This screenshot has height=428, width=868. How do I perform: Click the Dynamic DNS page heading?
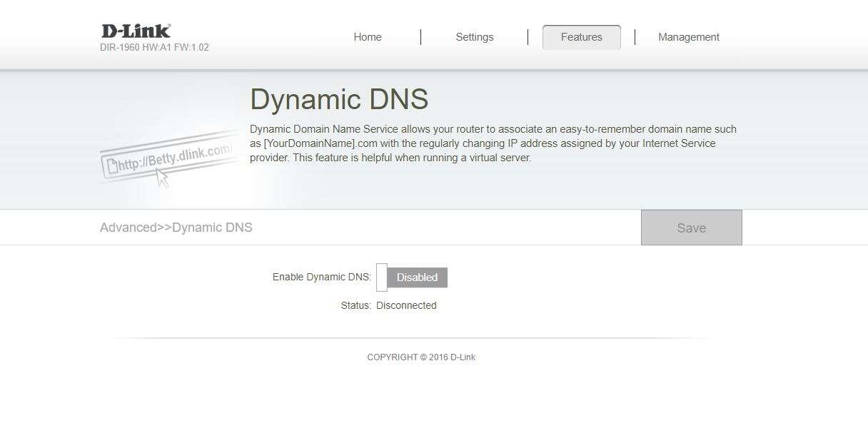[x=339, y=100]
